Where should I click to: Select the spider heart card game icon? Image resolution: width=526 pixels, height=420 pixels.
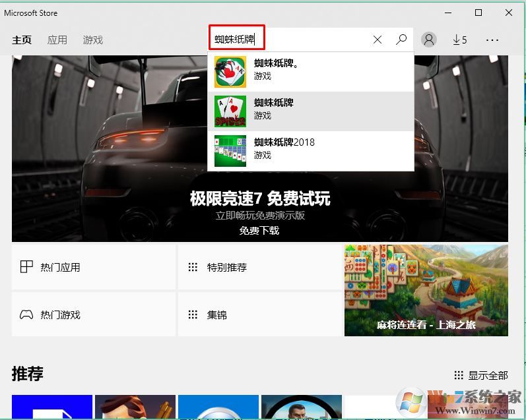coord(230,72)
